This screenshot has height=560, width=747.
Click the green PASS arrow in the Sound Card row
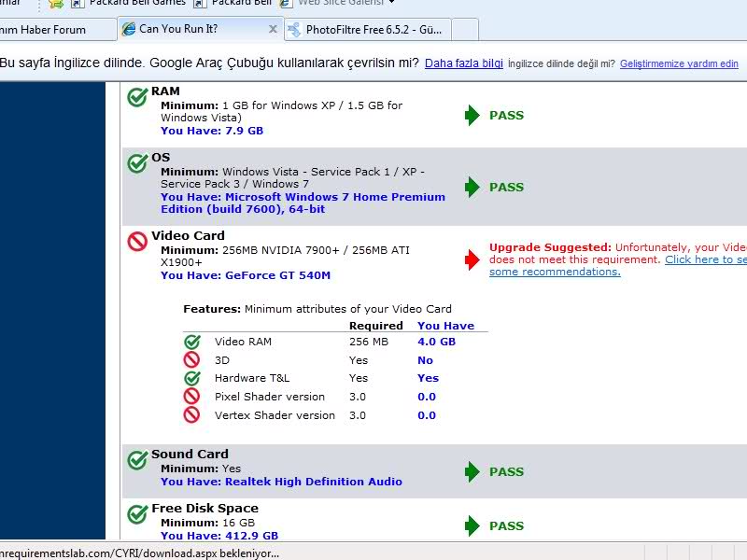472,472
